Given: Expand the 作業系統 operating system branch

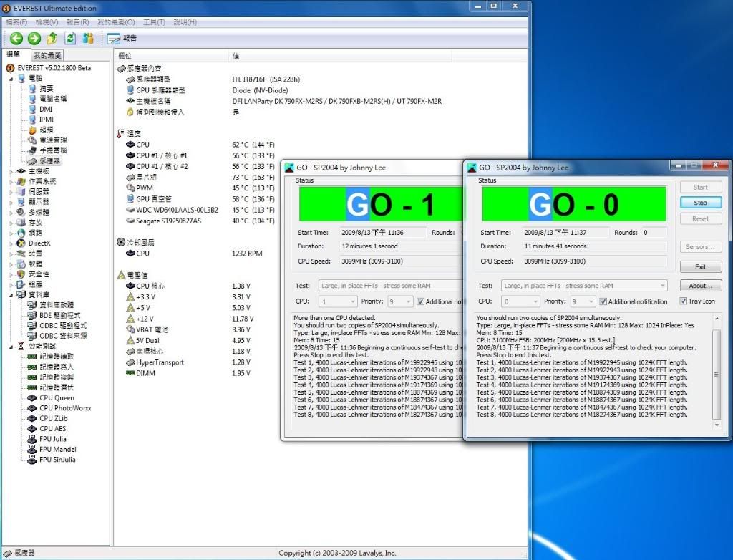Looking at the screenshot, I should tap(11, 181).
